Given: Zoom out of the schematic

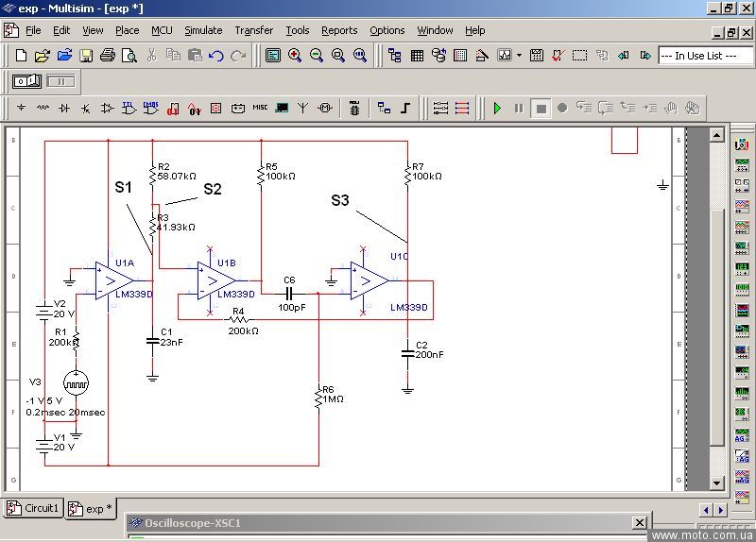Looking at the screenshot, I should click(317, 56).
